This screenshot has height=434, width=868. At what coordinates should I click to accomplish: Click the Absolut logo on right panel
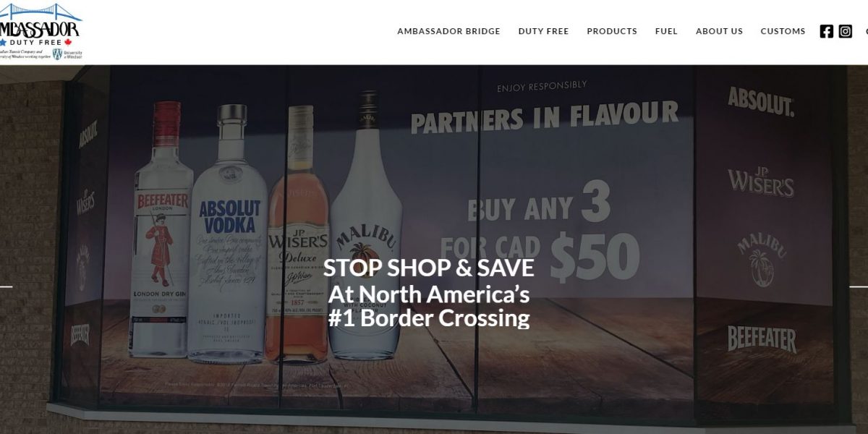click(x=761, y=101)
